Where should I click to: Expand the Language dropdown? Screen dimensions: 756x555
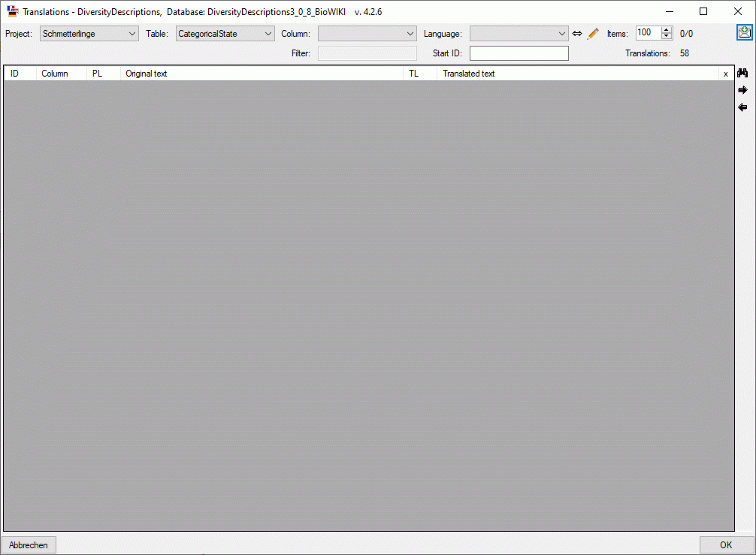[519, 34]
